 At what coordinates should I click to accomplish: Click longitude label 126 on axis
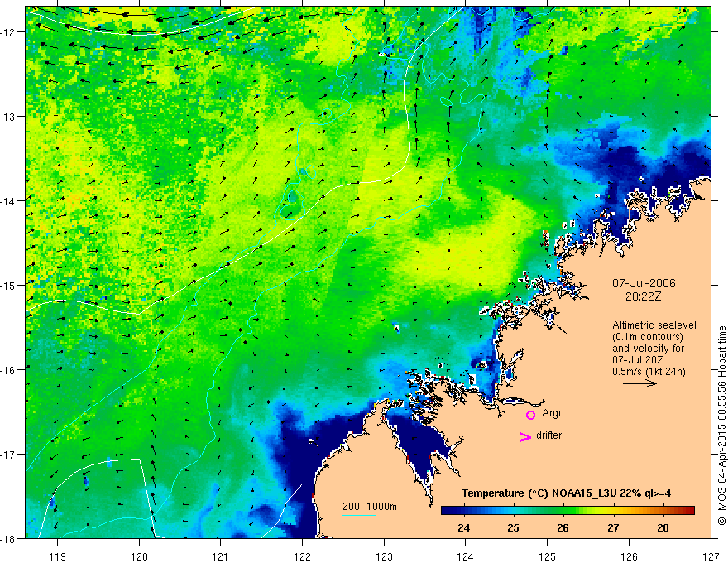[x=629, y=556]
